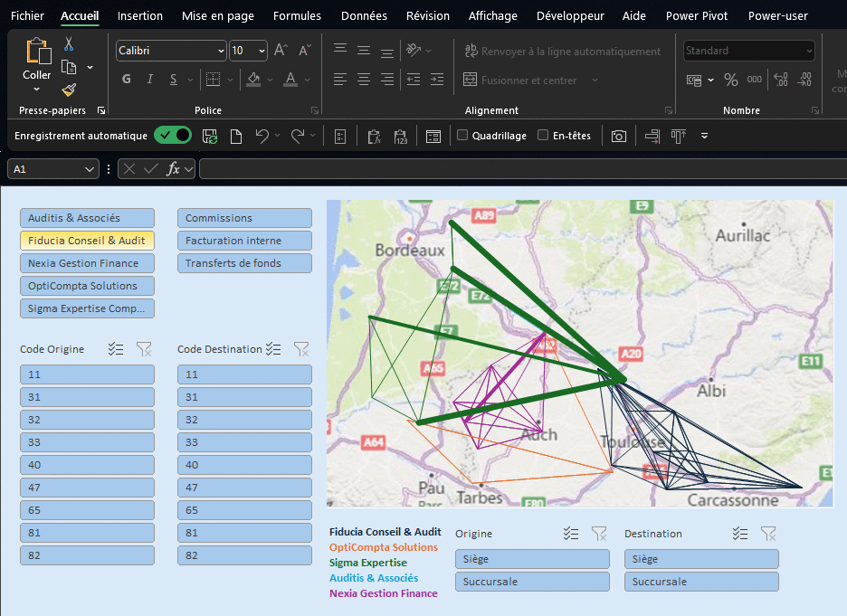Apply thousands separator 000 format
This screenshot has height=616, width=847.
[x=755, y=80]
